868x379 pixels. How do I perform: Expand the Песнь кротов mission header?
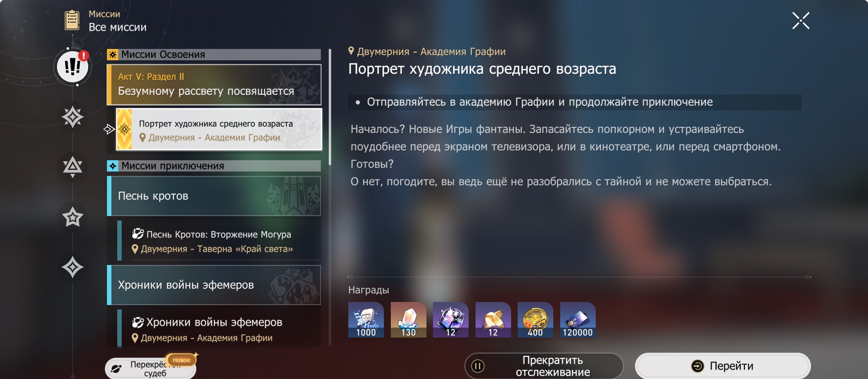tap(214, 196)
